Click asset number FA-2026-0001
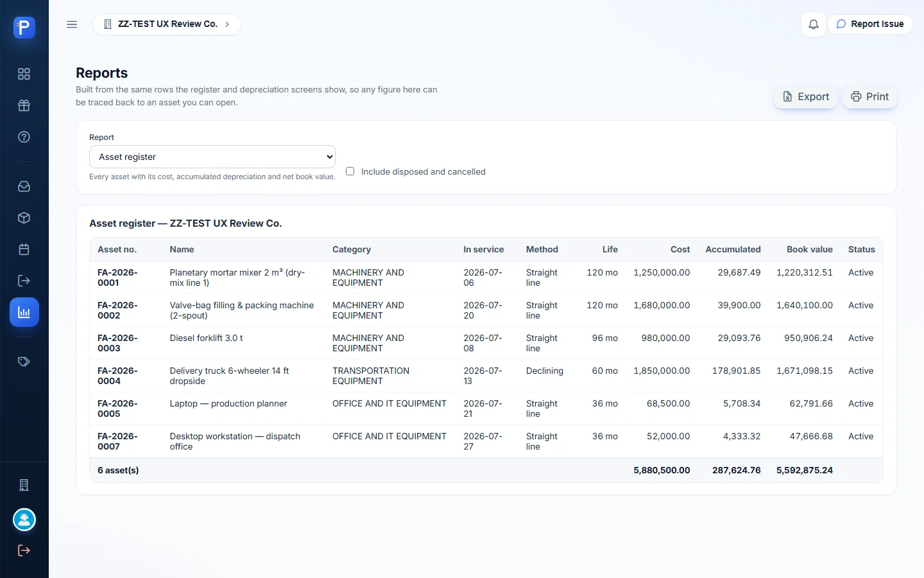 117,277
